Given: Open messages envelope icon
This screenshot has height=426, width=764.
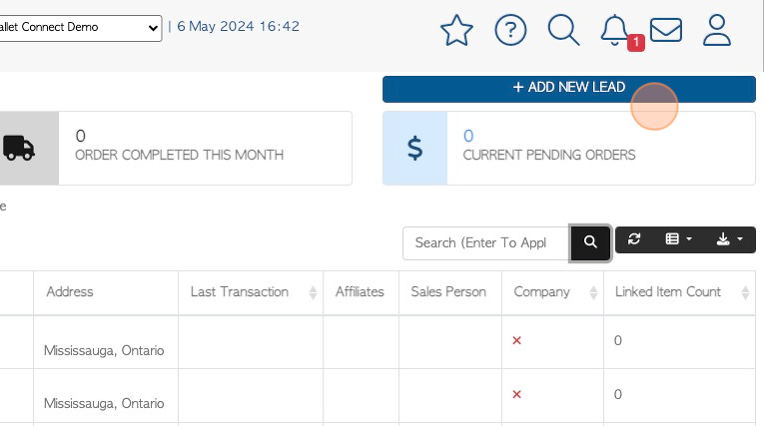Looking at the screenshot, I should [x=666, y=30].
